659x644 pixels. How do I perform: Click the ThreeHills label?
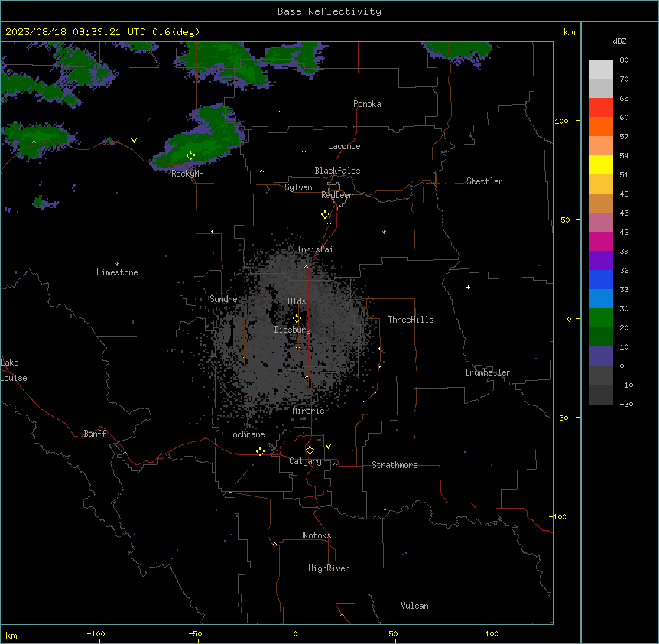[x=411, y=320]
